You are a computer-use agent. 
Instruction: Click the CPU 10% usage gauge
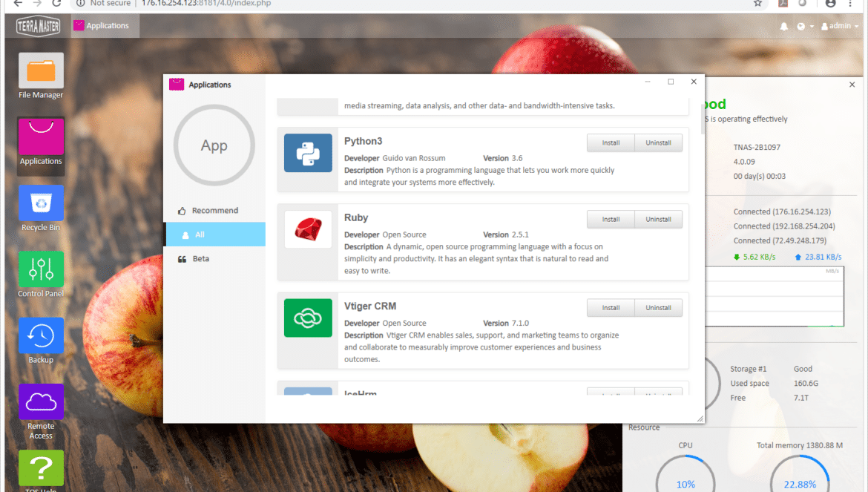(685, 475)
